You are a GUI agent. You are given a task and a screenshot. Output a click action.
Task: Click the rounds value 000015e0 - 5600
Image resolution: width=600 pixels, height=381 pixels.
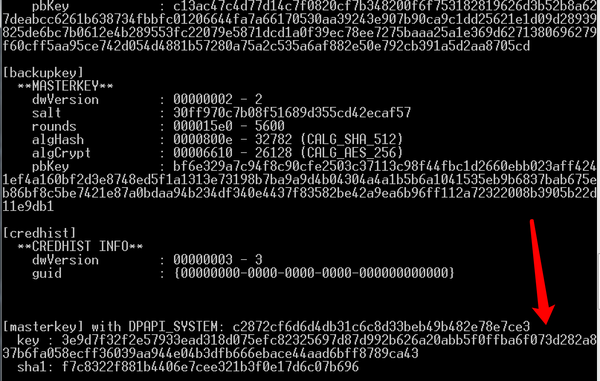(229, 126)
